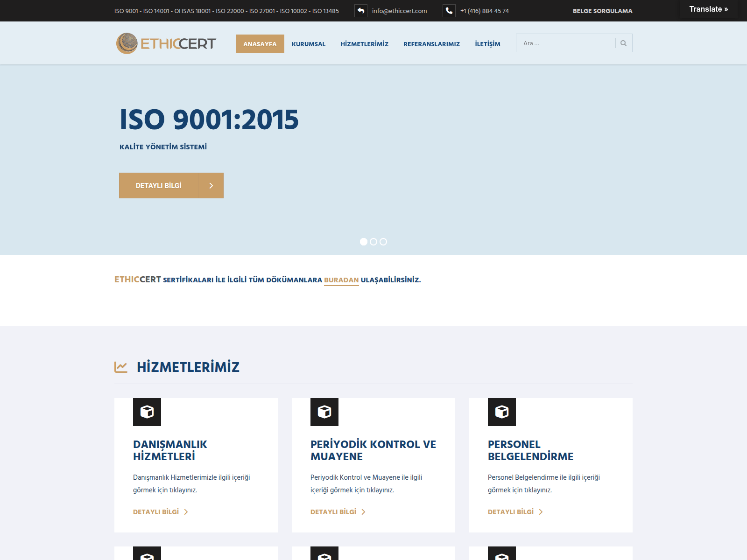Click the email reply arrow icon
Image resolution: width=747 pixels, height=560 pixels.
[361, 11]
